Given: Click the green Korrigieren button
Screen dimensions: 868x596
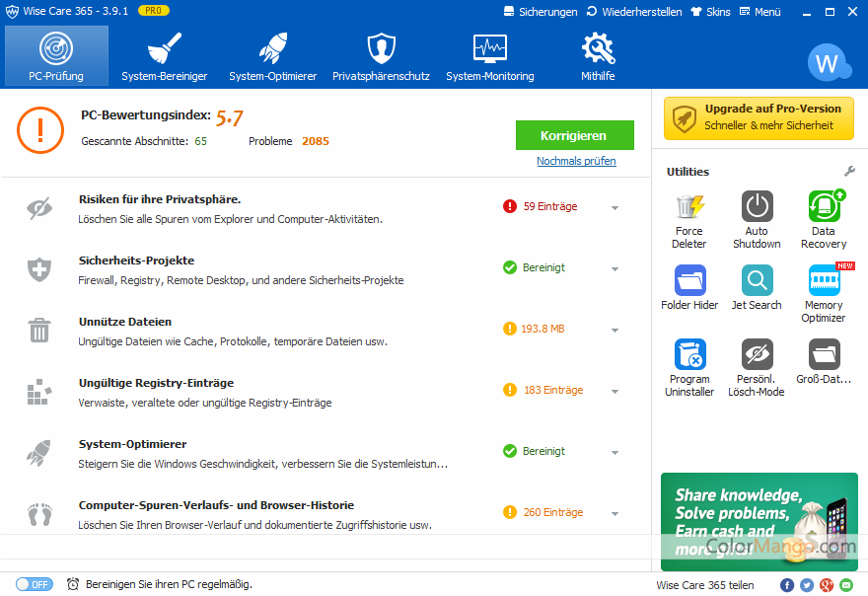Looking at the screenshot, I should pyautogui.click(x=574, y=135).
